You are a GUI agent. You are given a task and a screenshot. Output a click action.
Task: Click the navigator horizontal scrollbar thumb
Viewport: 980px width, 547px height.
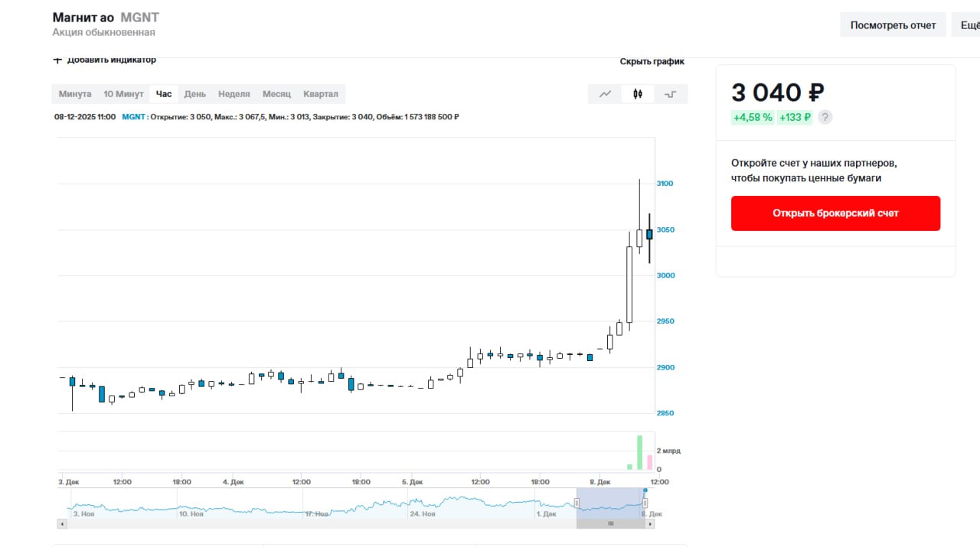click(610, 524)
